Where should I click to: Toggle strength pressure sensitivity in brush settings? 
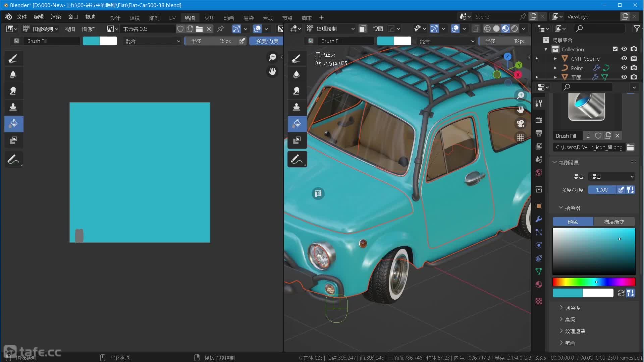pos(621,190)
